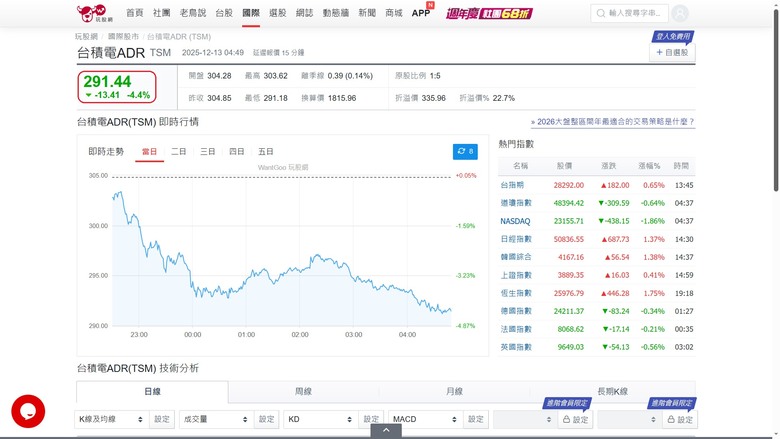
Task: Click 時間 column header in index table
Action: tap(681, 166)
